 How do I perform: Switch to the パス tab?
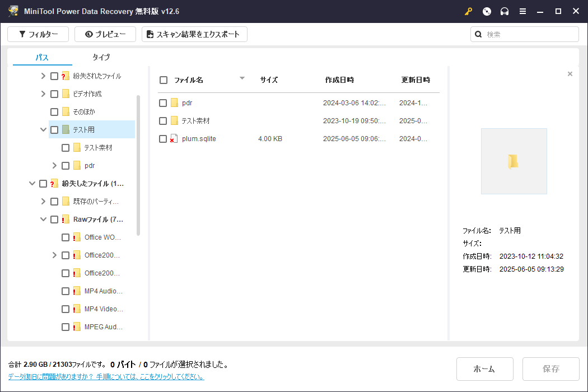point(42,57)
